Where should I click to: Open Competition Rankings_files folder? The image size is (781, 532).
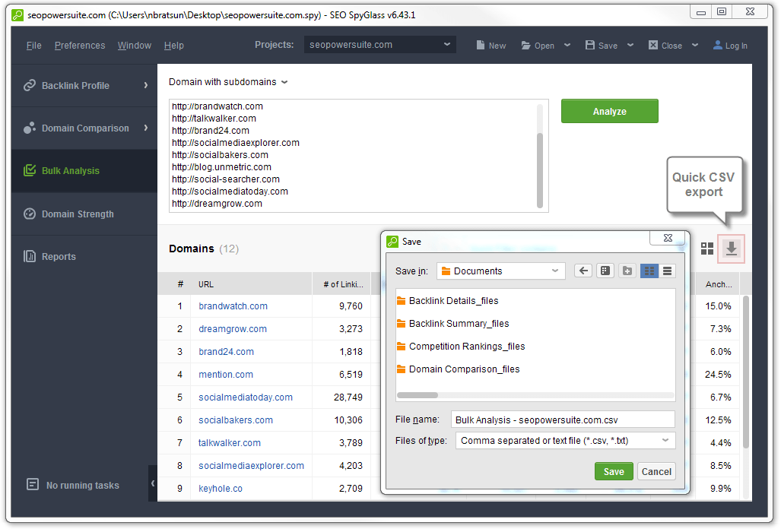click(x=461, y=347)
